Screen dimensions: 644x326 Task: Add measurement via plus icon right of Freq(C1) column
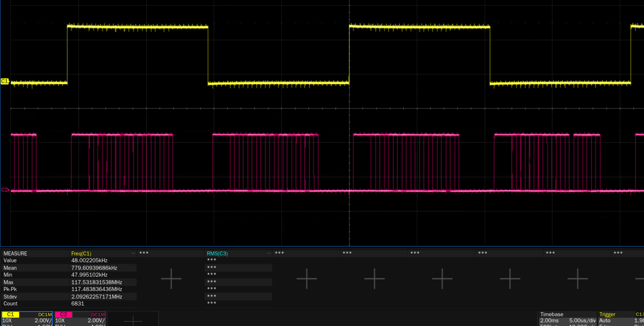tap(171, 279)
